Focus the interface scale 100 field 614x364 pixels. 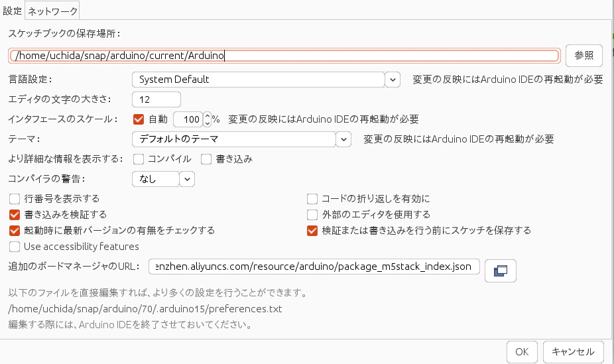click(188, 119)
